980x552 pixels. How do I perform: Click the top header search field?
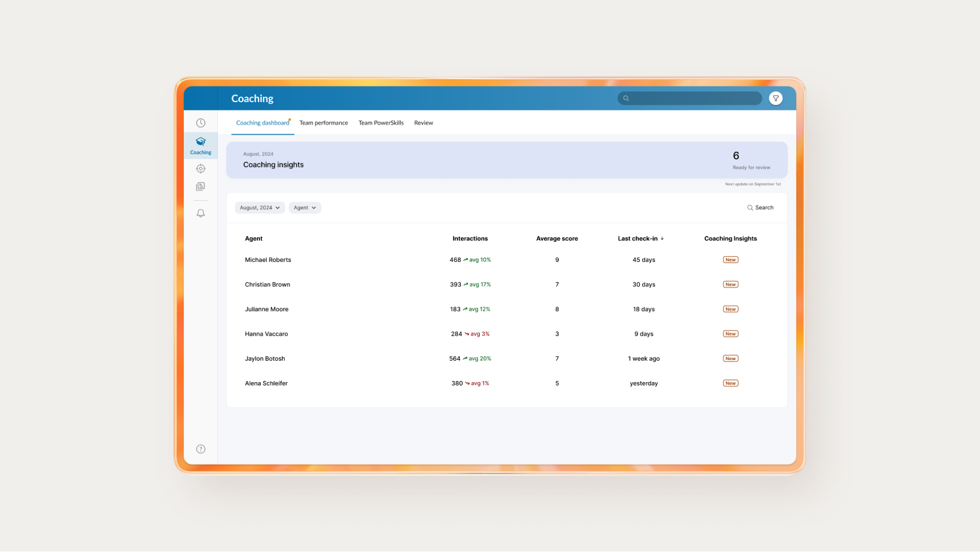coord(689,98)
